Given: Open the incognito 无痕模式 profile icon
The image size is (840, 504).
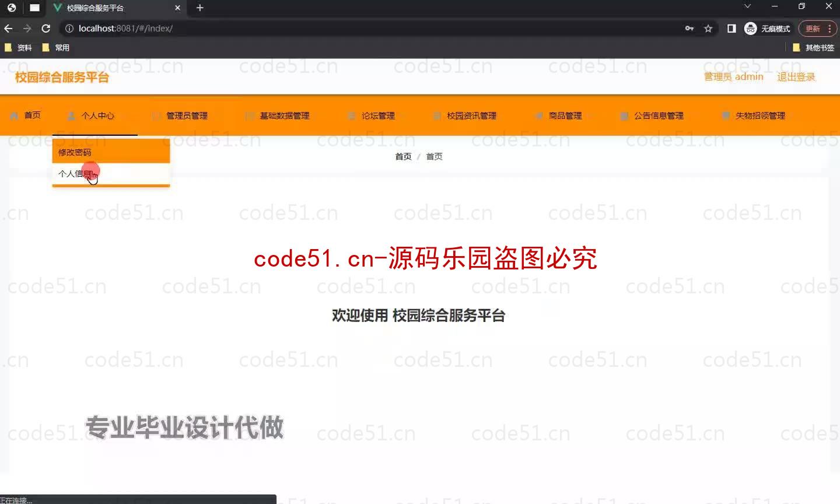Looking at the screenshot, I should tap(768, 28).
